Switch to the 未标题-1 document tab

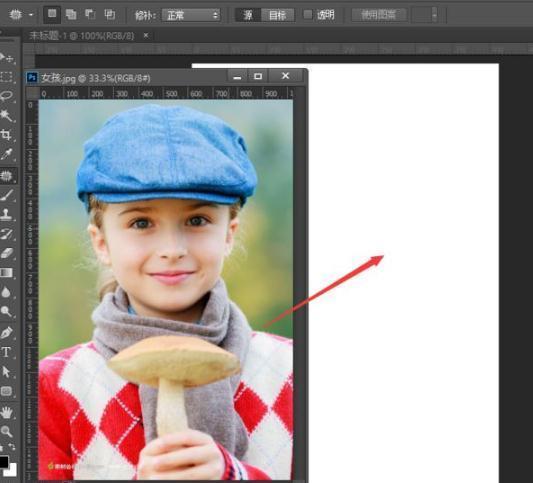[82, 36]
